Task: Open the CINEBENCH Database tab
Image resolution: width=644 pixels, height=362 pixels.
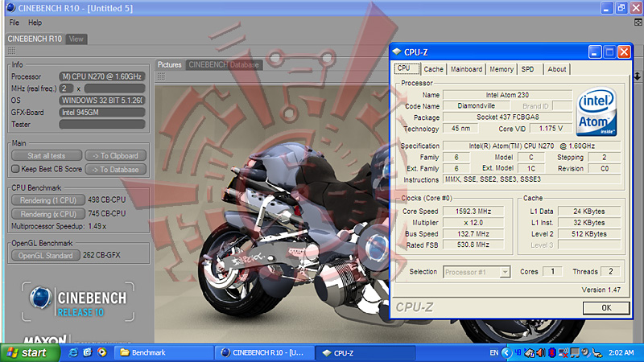Action: click(224, 65)
